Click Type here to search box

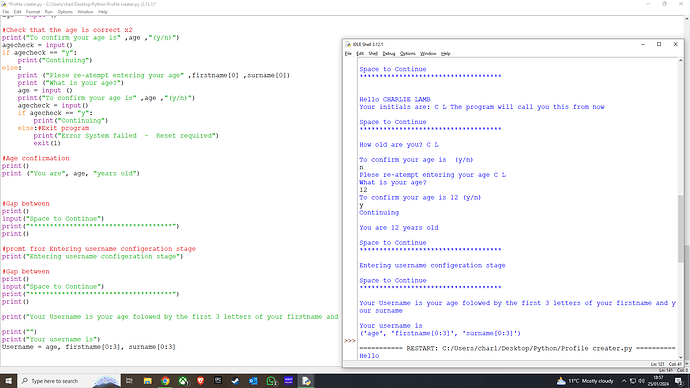click(69, 381)
